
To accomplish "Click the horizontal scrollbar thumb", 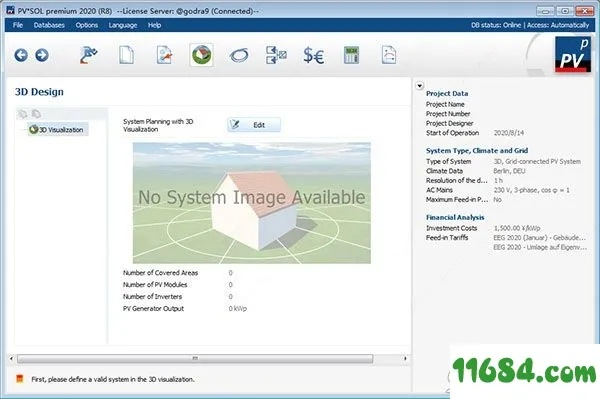I will 195,358.
